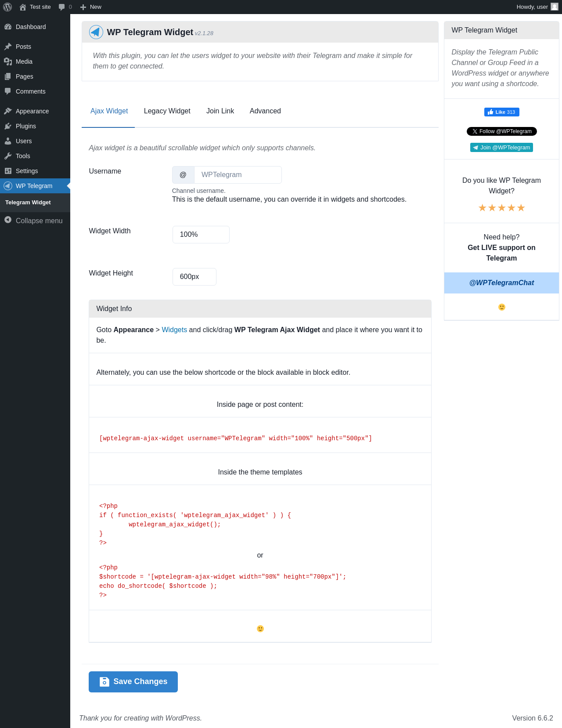Click the echo do_shortcode code line
Viewport: 562px width, 728px height.
[158, 586]
